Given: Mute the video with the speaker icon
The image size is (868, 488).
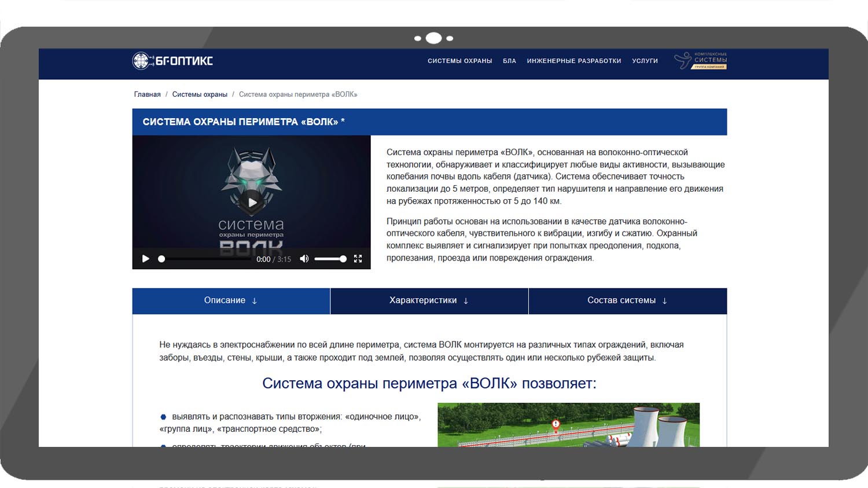Looking at the screenshot, I should pos(304,259).
